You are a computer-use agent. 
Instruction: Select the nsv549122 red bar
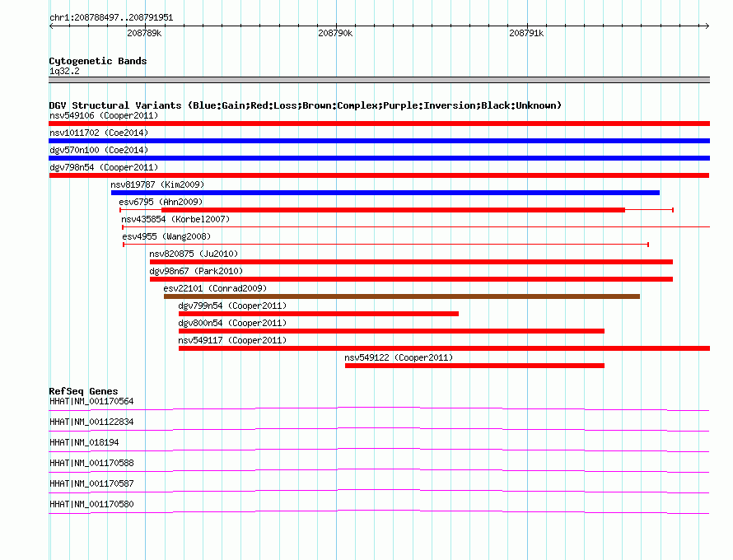[474, 366]
